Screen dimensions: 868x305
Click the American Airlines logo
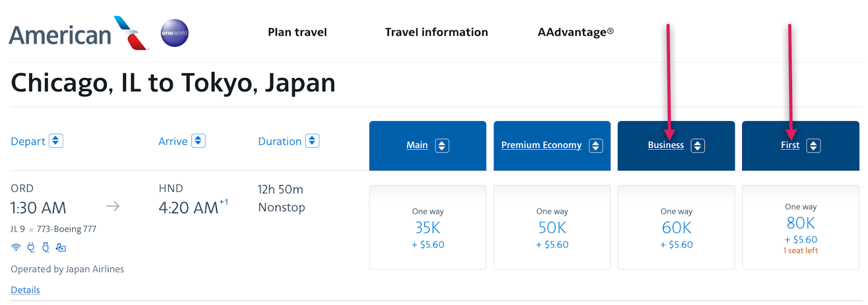coord(78,34)
